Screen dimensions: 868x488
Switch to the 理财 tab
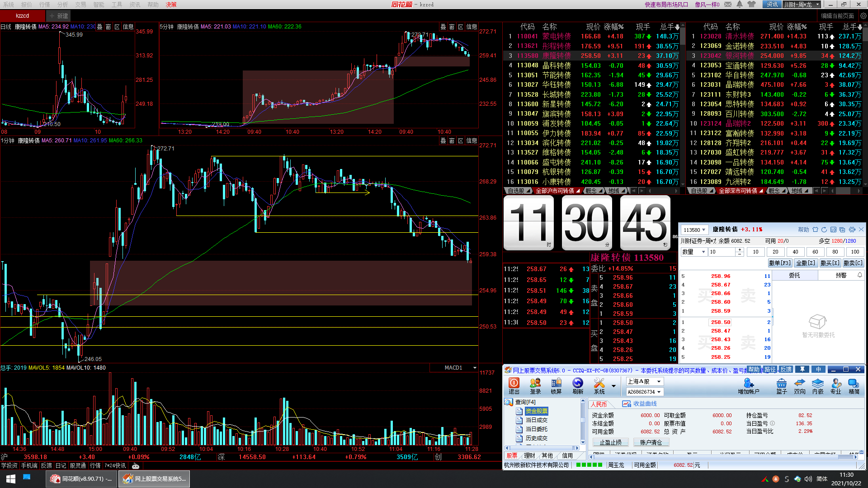529,455
